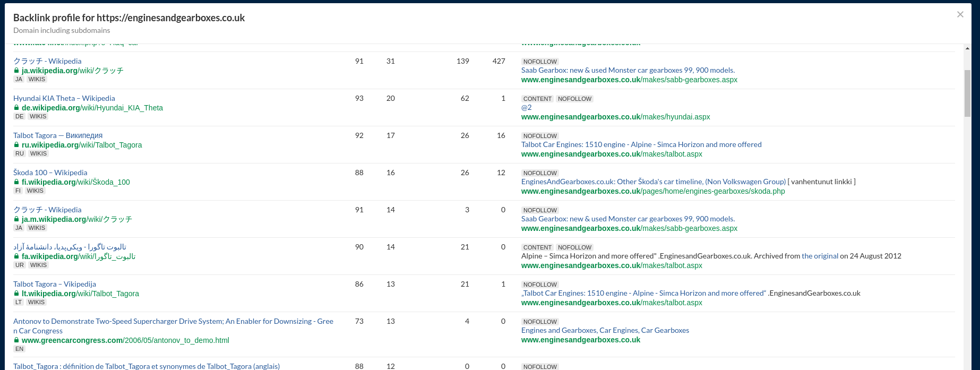Click the '@2' anchor text link
980x370 pixels.
tap(527, 107)
